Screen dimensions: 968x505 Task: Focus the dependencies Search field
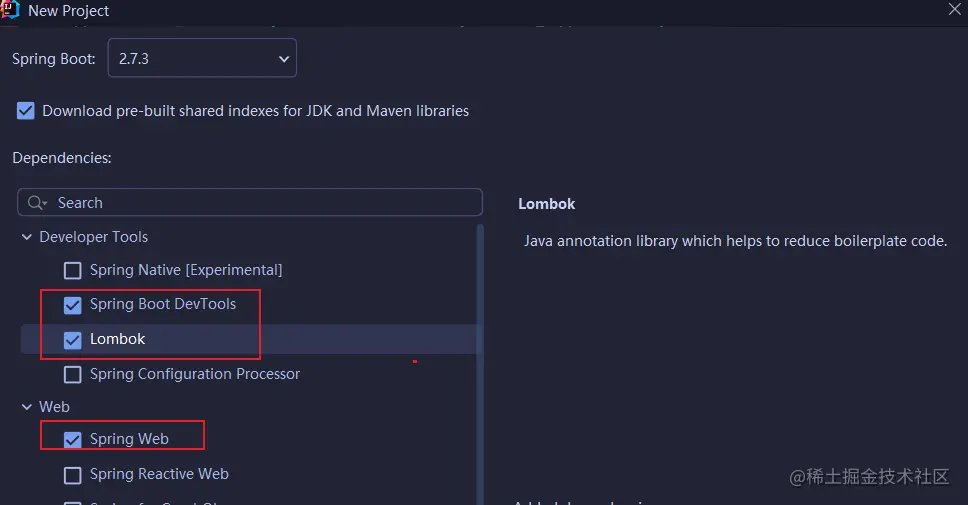coord(249,202)
